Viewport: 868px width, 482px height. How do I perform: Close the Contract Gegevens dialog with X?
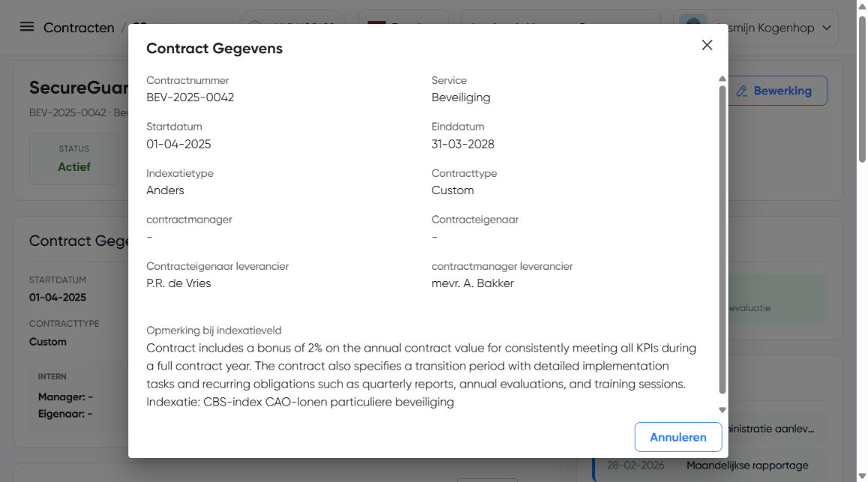click(x=706, y=45)
